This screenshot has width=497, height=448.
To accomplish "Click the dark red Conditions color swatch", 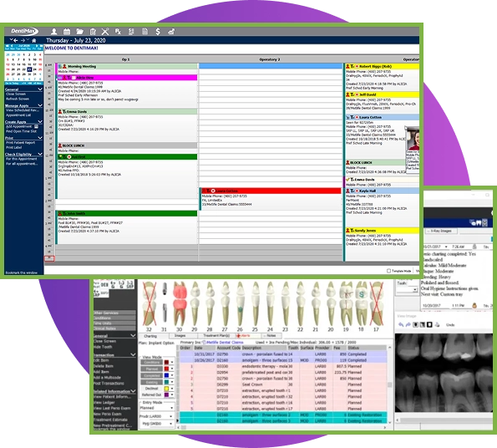I will click(166, 362).
